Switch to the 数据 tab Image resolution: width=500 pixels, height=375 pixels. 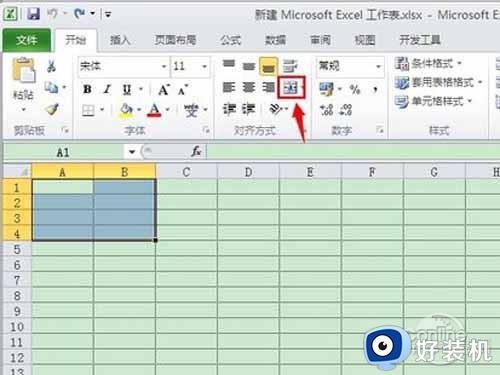coord(275,40)
